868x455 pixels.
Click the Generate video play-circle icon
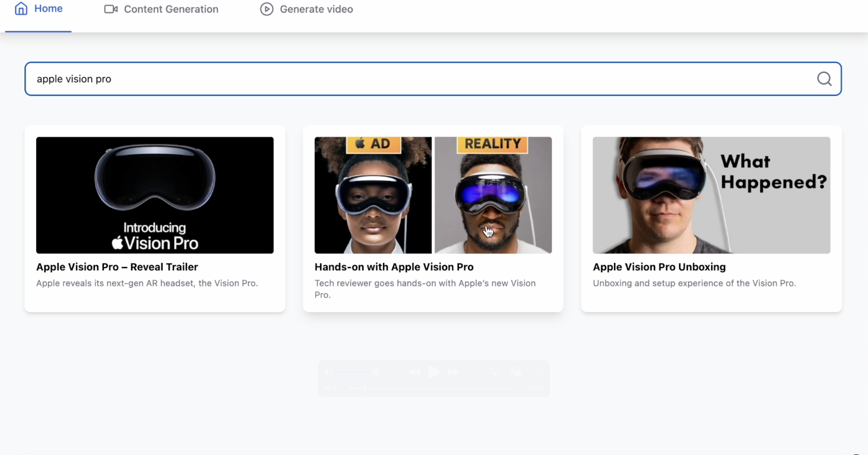tap(266, 9)
